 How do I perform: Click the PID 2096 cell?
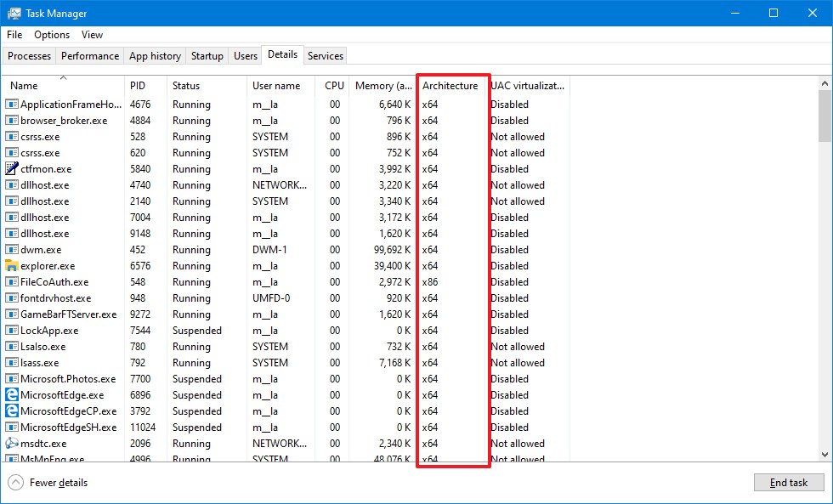(140, 444)
